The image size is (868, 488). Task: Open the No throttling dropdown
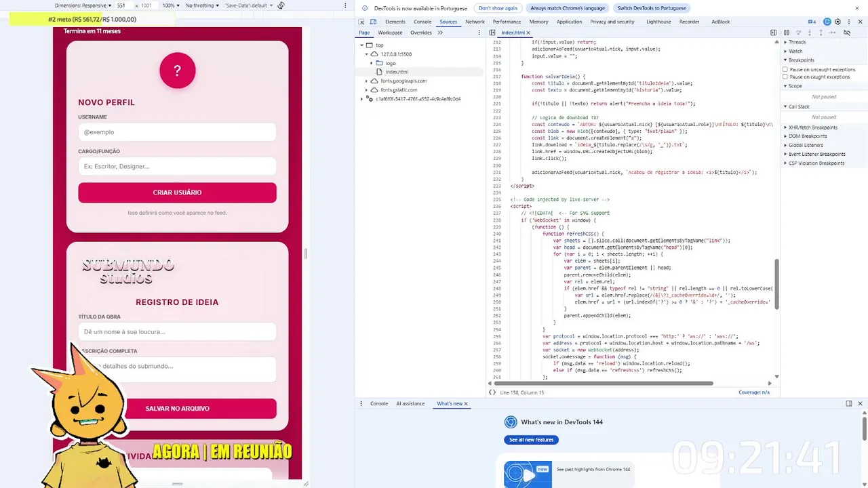tap(202, 5)
